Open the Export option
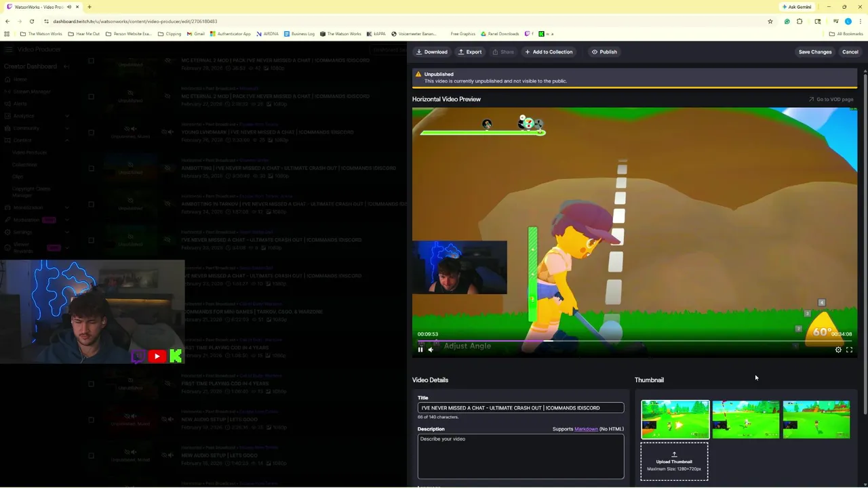 coord(469,52)
